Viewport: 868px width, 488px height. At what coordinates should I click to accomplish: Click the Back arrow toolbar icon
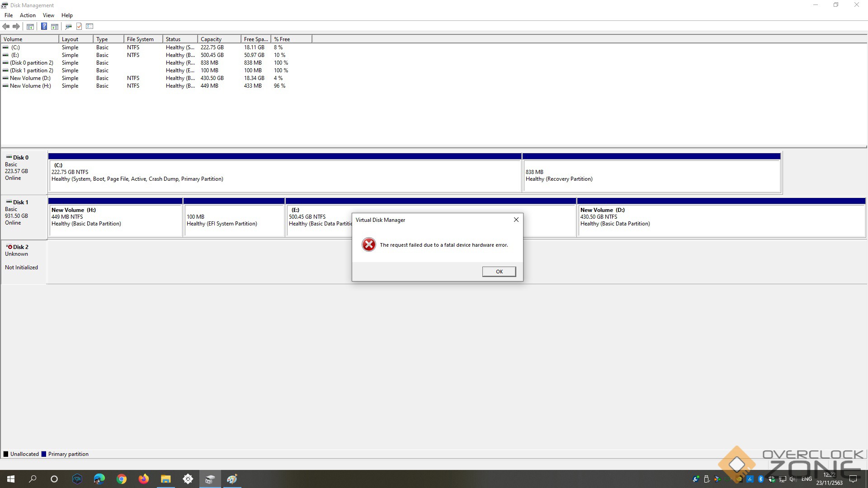(x=6, y=26)
